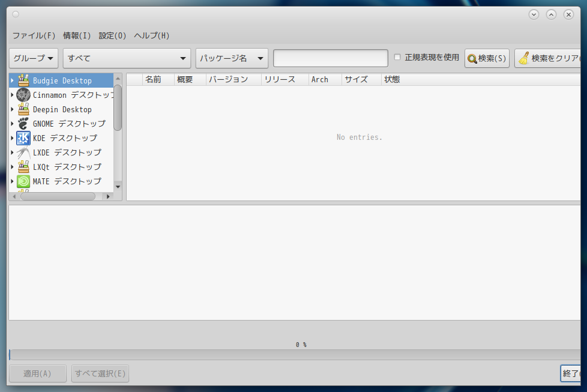Click the LXDE bird icon
The image size is (587, 392).
(23, 152)
